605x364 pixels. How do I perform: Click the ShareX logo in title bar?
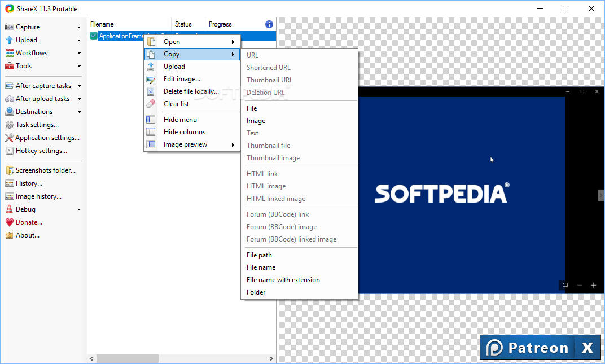(9, 9)
